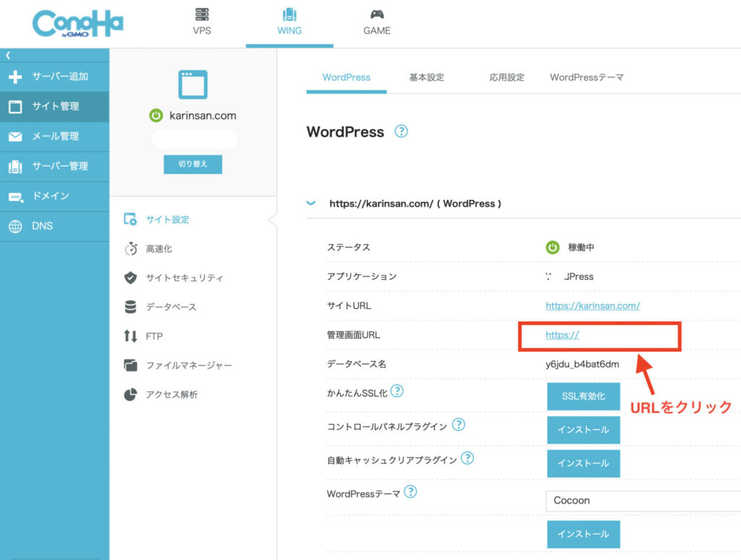Install the 自動キャッシュクリアプラグイン
This screenshot has height=560, width=741.
(584, 464)
